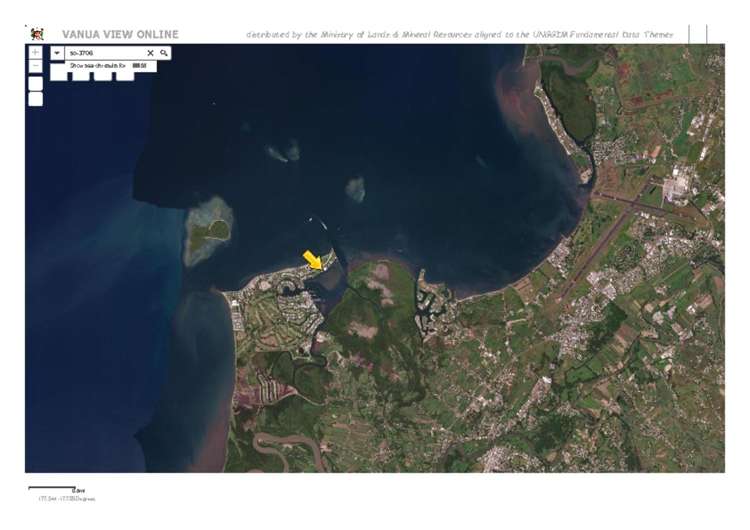Viewport: 750px width, 530px height.
Task: Click the Fiji coat of arms logo
Action: pos(37,34)
